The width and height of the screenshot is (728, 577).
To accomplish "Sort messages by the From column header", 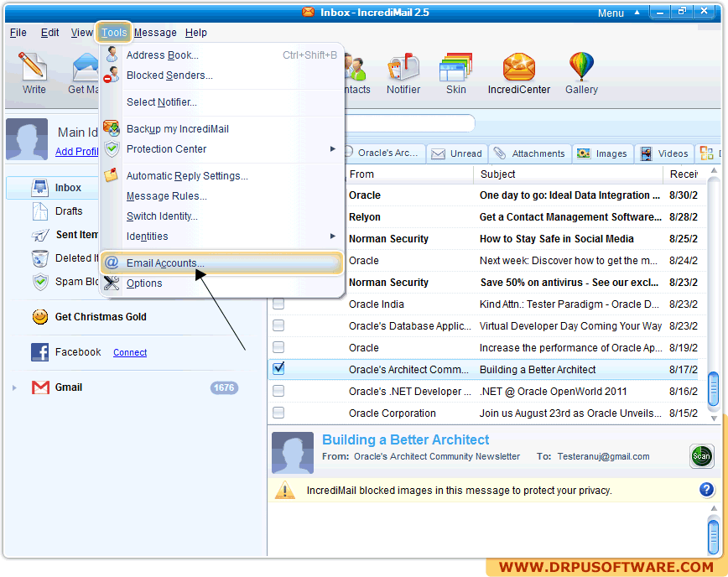I will click(x=410, y=174).
